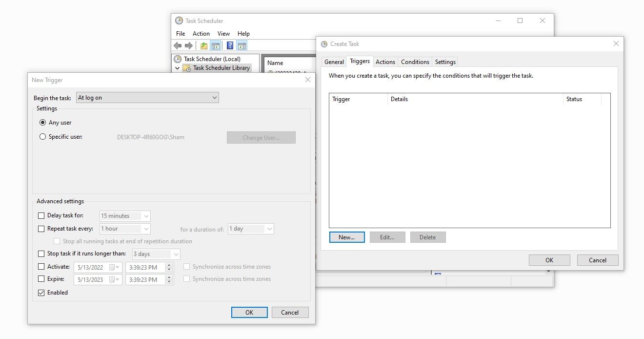This screenshot has height=339, width=644.
Task: Switch to the Triggers tab in Create Task
Action: click(x=360, y=61)
